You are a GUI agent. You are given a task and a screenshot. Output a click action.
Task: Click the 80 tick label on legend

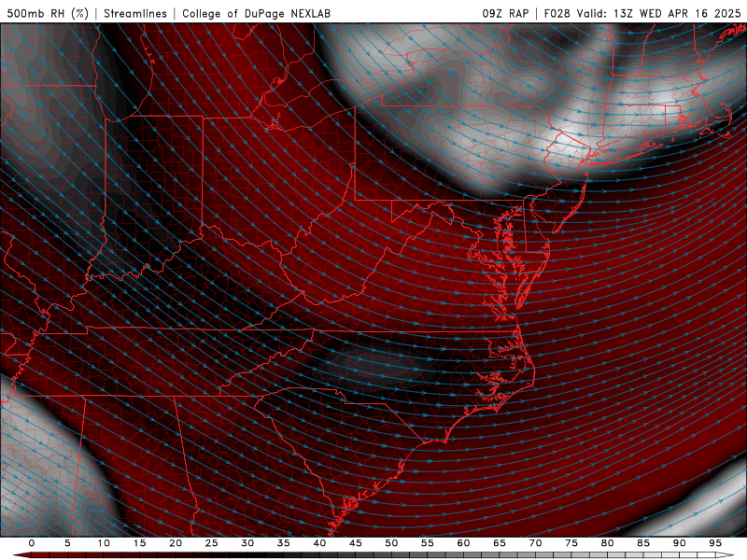608,543
